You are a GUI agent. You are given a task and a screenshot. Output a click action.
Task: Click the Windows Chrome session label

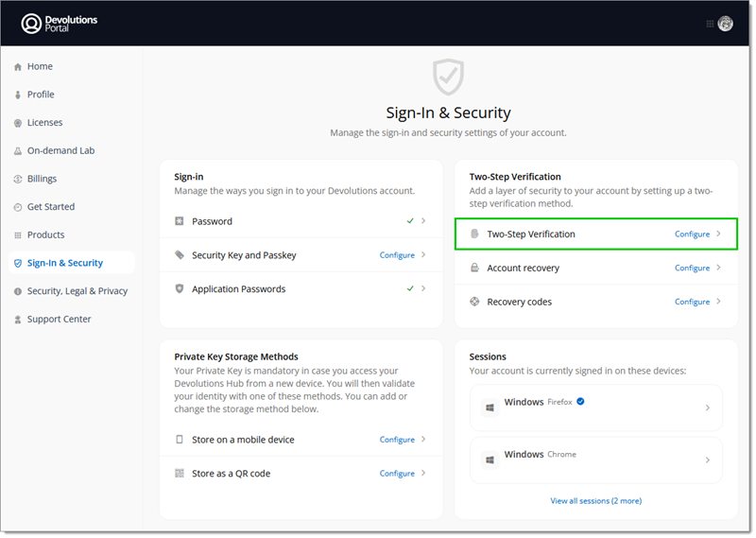coord(540,455)
